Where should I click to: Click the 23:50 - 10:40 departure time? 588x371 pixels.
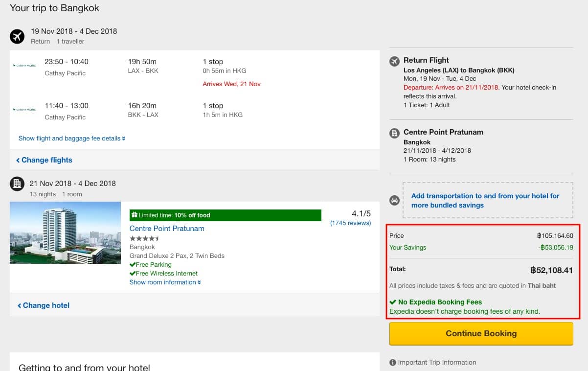[x=67, y=62]
